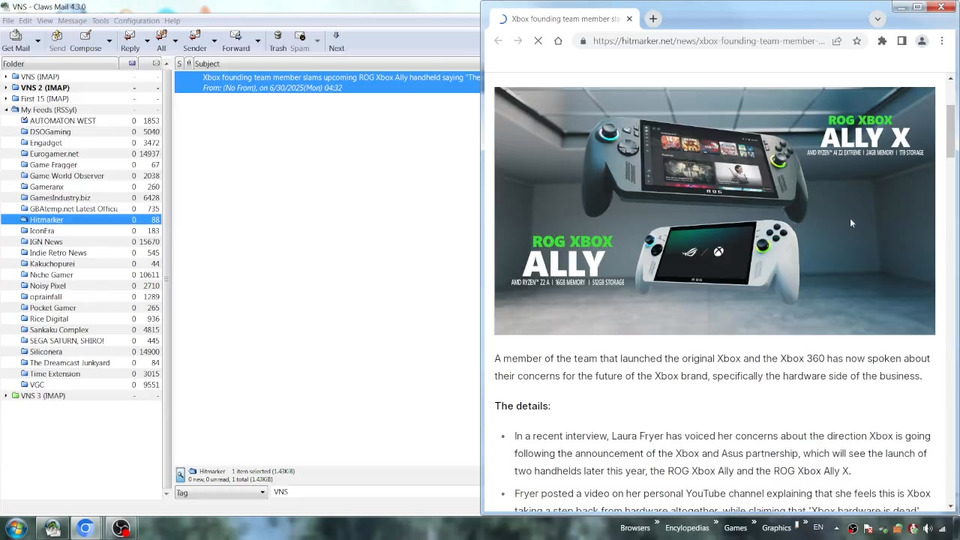Expand the VNS (IMAP) account
Viewport: 960px width, 540px height.
coord(6,77)
